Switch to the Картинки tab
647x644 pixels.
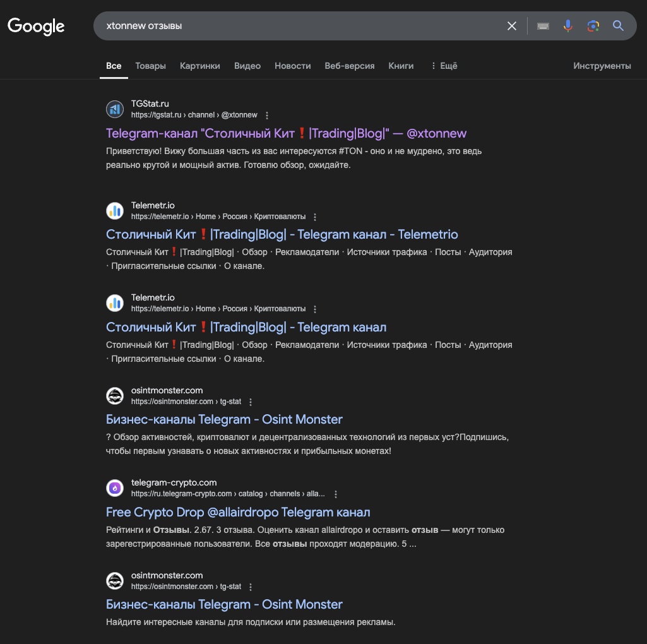tap(199, 66)
